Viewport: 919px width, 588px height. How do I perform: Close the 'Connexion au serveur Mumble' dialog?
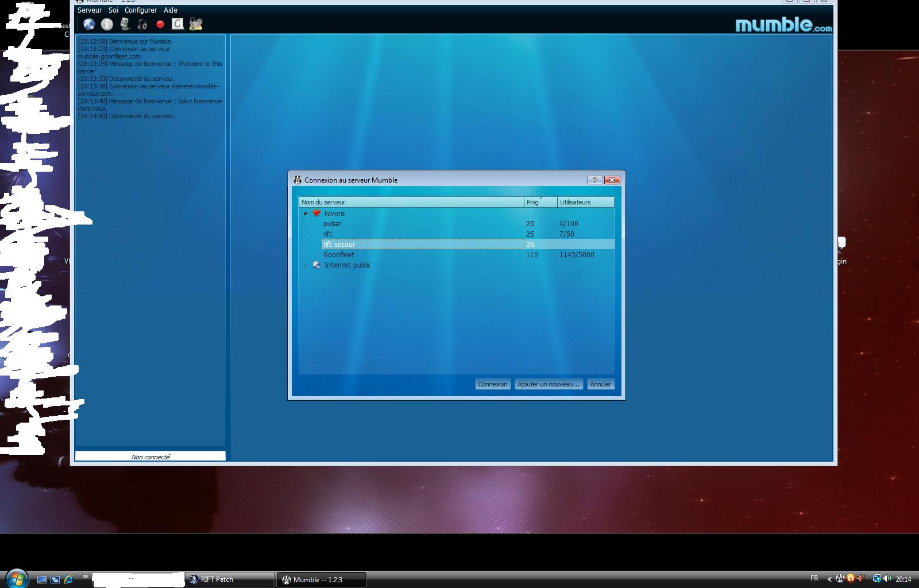coord(612,180)
